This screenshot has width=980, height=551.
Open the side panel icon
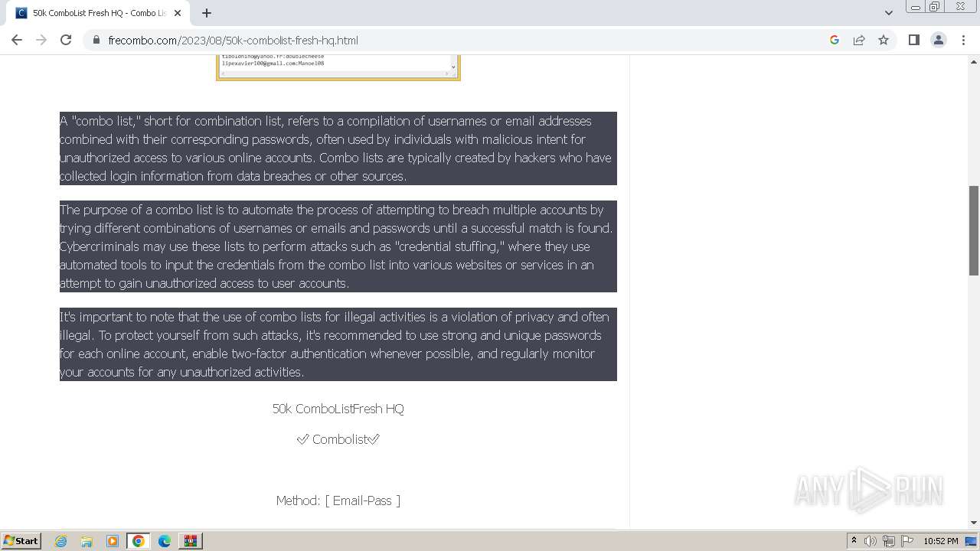point(913,40)
